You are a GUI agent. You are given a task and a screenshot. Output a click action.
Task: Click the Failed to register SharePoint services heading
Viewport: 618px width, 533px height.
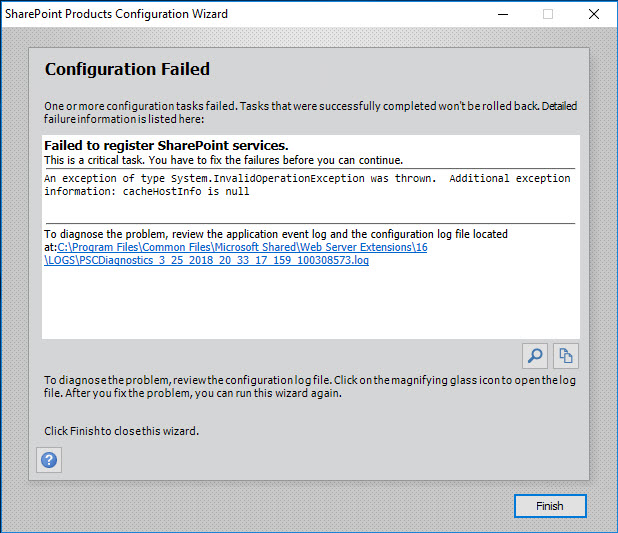(166, 145)
